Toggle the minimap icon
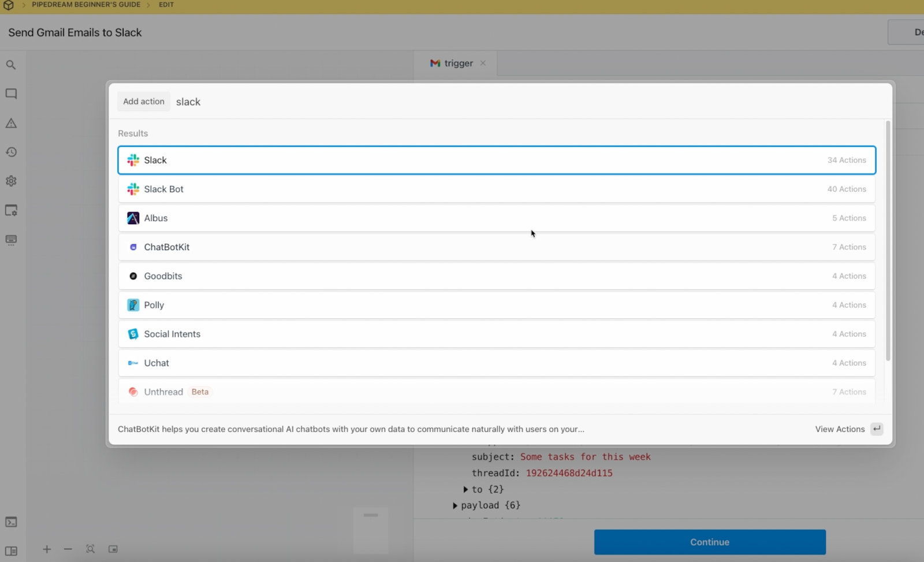924x562 pixels. pos(113,549)
